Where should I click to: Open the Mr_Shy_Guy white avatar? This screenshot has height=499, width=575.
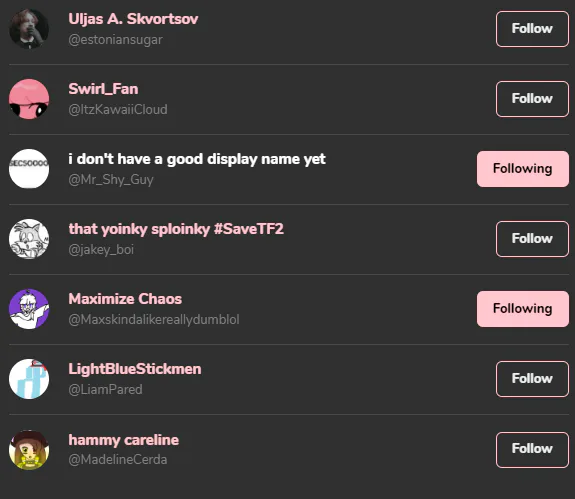click(29, 169)
